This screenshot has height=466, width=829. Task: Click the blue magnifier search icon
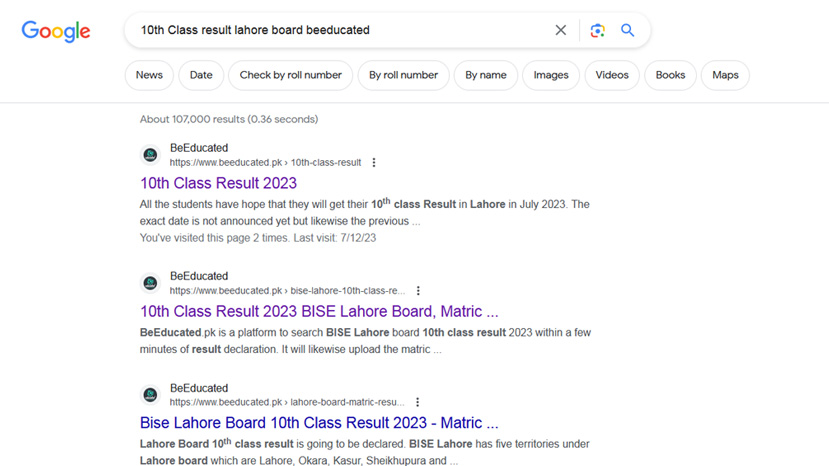tap(628, 30)
